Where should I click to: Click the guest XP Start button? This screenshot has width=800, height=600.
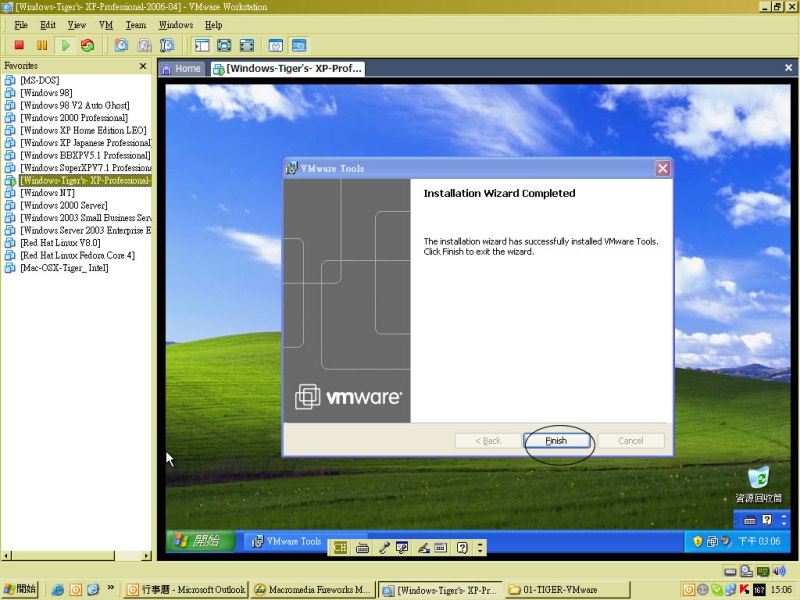click(201, 541)
